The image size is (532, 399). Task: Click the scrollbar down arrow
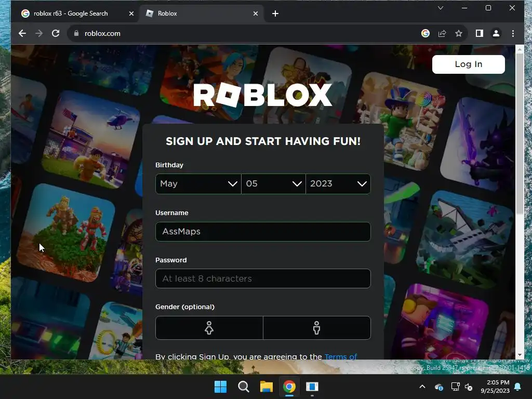point(520,355)
